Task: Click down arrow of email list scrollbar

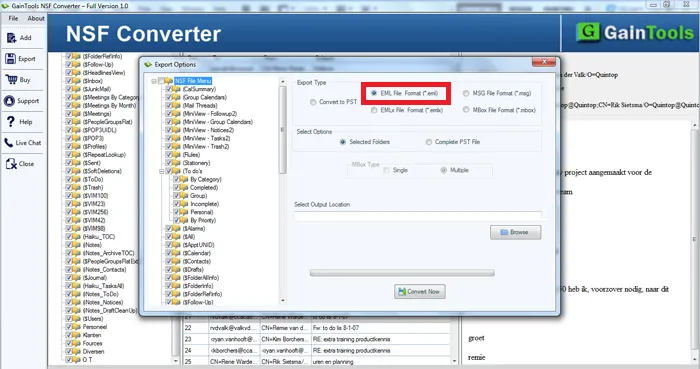Action: tap(454, 361)
